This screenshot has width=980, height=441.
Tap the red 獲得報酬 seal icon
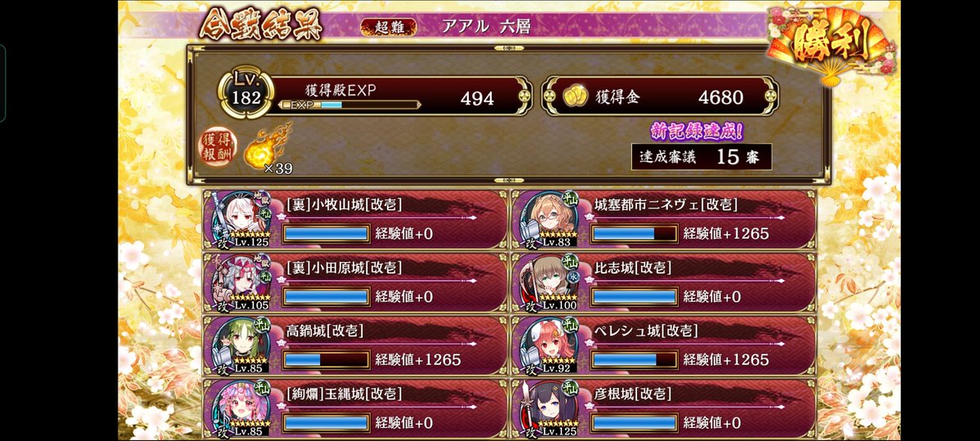point(216,149)
